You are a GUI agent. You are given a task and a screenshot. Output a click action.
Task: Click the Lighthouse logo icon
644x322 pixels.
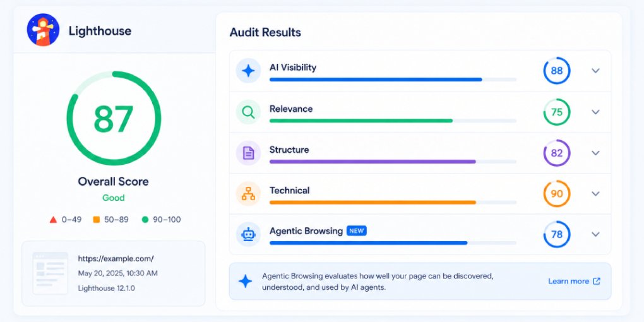coord(43,30)
